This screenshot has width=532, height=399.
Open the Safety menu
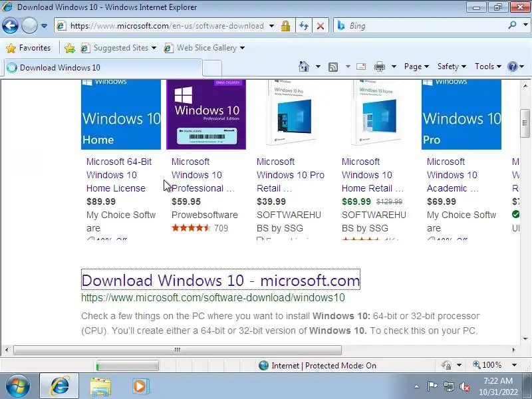(x=452, y=66)
